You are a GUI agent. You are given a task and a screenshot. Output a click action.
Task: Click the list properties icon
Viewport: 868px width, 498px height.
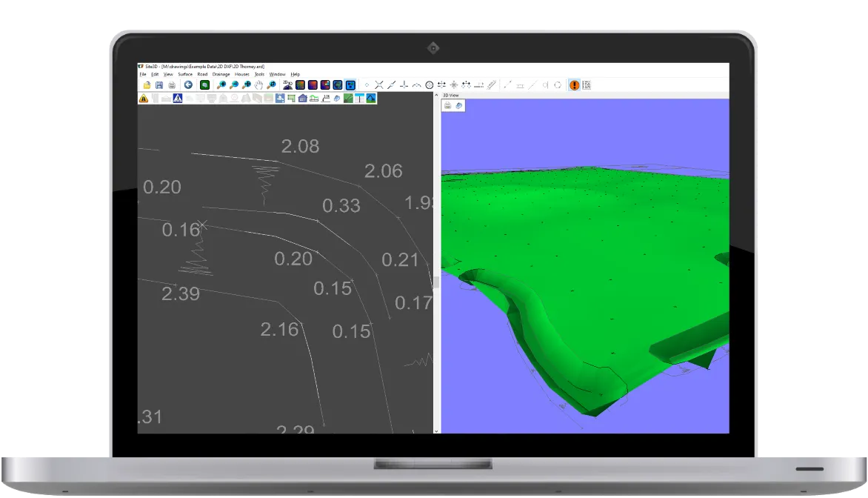click(587, 85)
